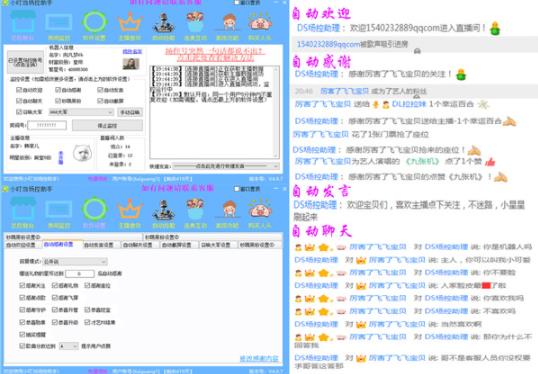
Task: Click the anchor's white dog-face avatar
Action: click(x=82, y=153)
